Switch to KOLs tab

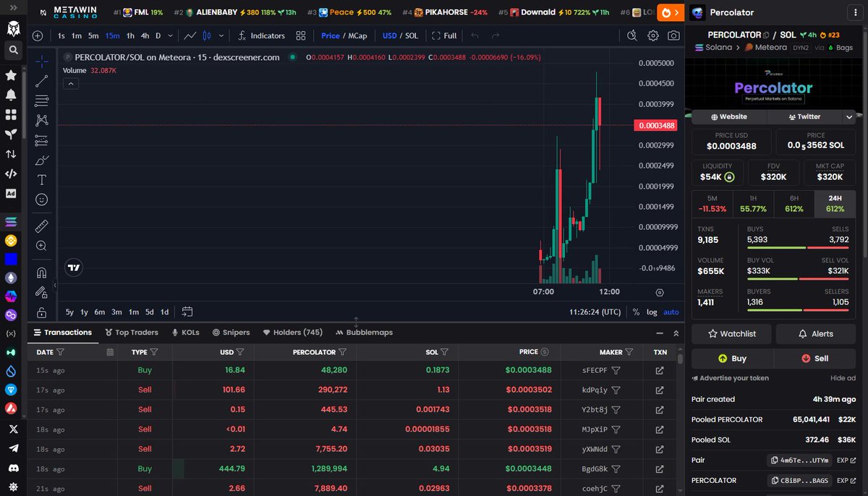click(185, 333)
